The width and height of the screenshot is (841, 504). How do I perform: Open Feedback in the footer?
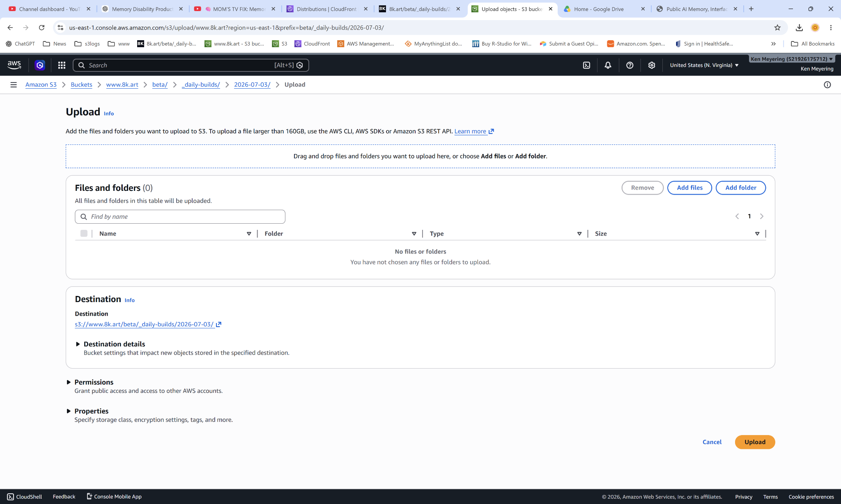pyautogui.click(x=64, y=497)
